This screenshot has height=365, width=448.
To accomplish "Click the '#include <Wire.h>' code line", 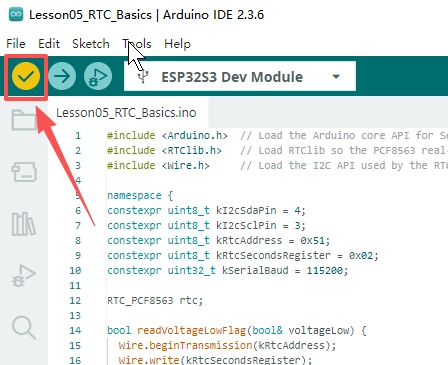I will coord(158,166).
